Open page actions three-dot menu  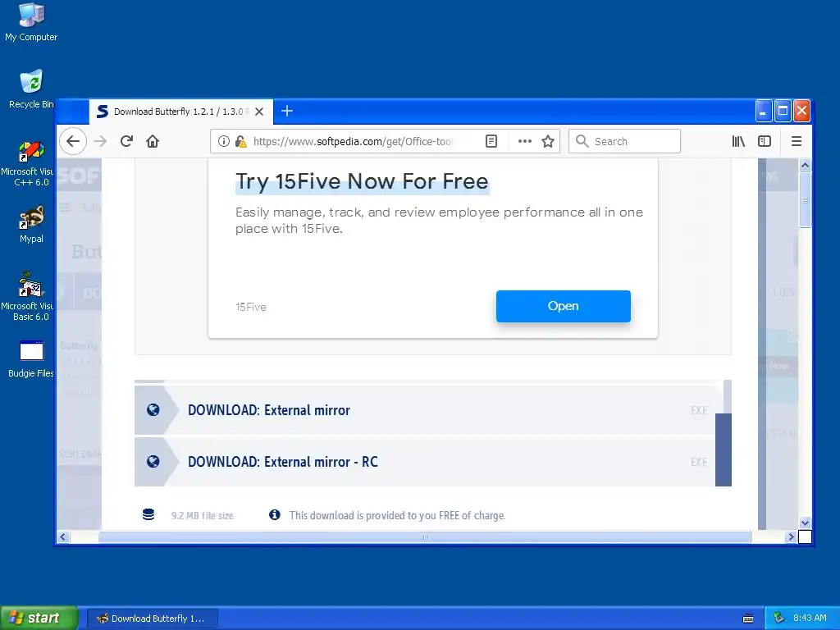click(525, 141)
